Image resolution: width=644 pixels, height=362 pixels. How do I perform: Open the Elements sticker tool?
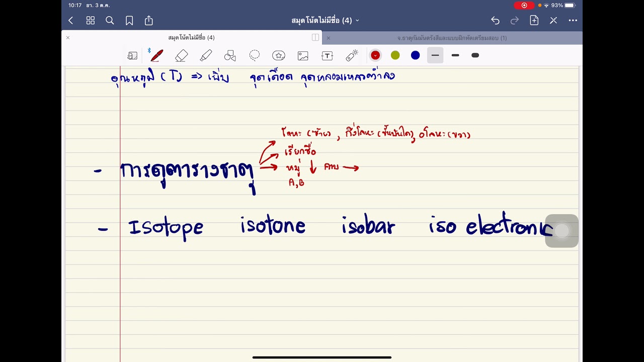[279, 55]
